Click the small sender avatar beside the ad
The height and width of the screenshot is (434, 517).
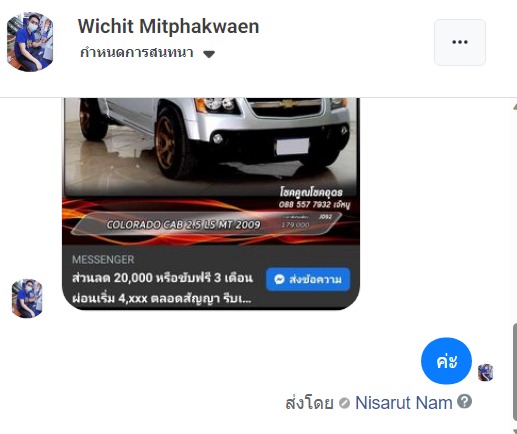[27, 298]
